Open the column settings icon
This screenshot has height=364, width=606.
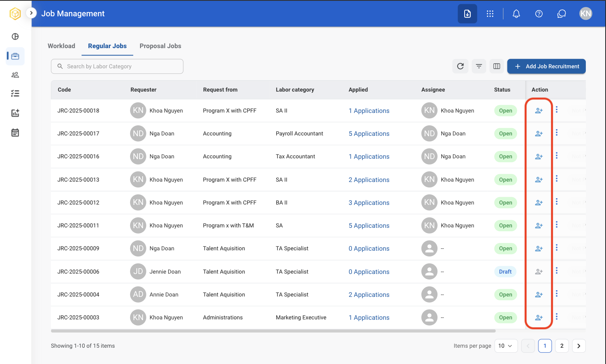pos(496,66)
